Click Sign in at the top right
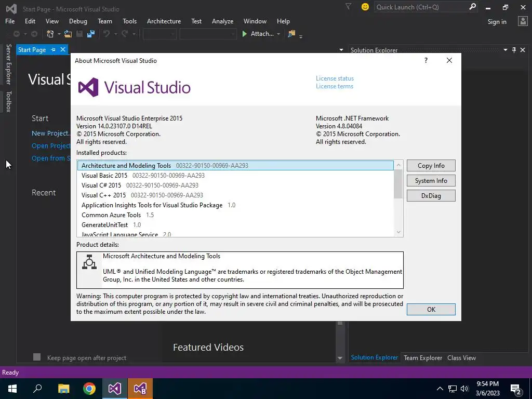This screenshot has width=532, height=399. [497, 22]
